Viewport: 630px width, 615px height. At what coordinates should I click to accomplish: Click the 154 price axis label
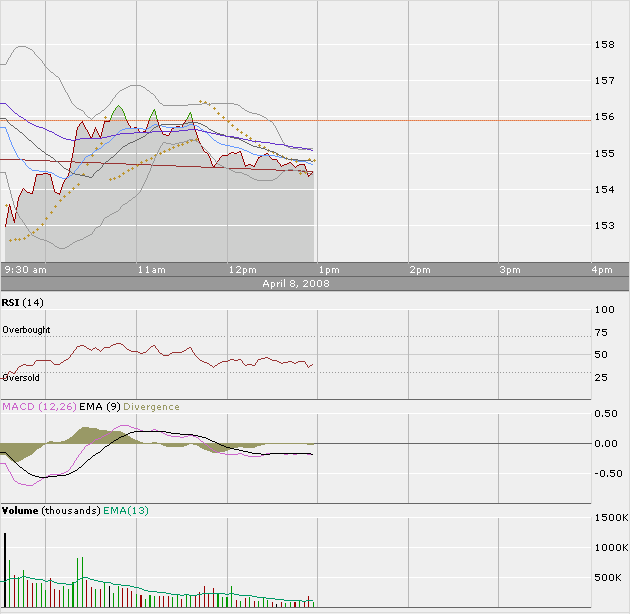pos(605,189)
